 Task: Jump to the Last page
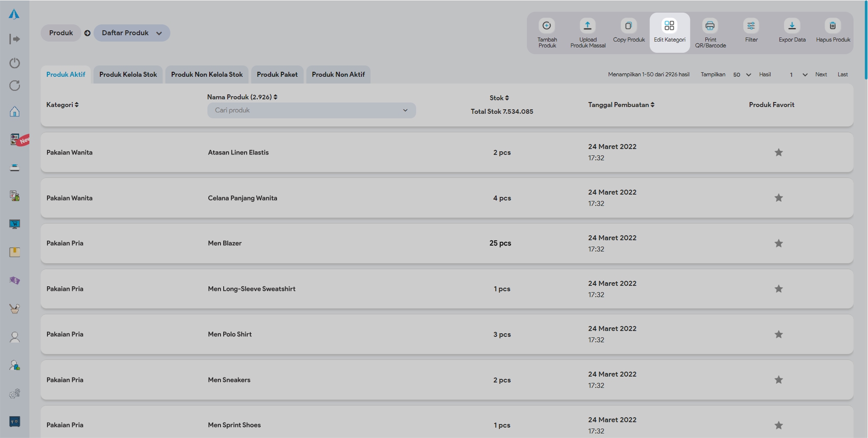click(842, 75)
